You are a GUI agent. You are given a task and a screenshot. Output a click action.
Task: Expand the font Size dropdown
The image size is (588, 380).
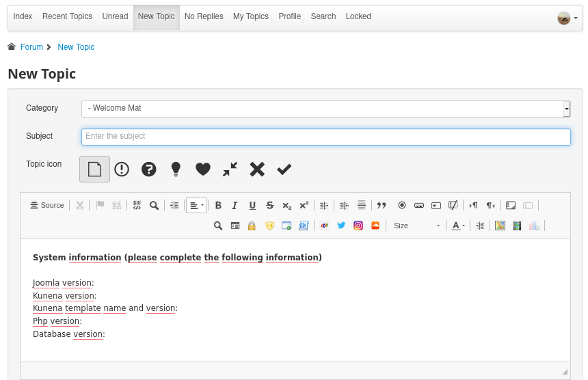(416, 226)
